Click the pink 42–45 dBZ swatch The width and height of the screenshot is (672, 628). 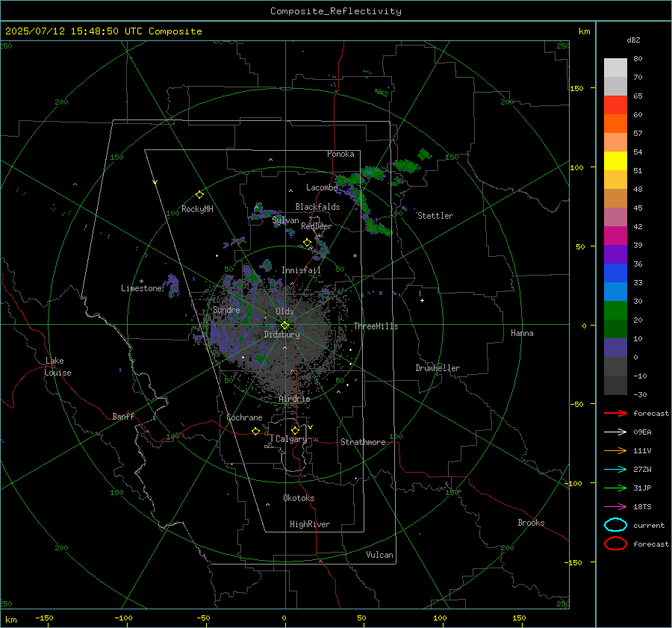coord(615,217)
